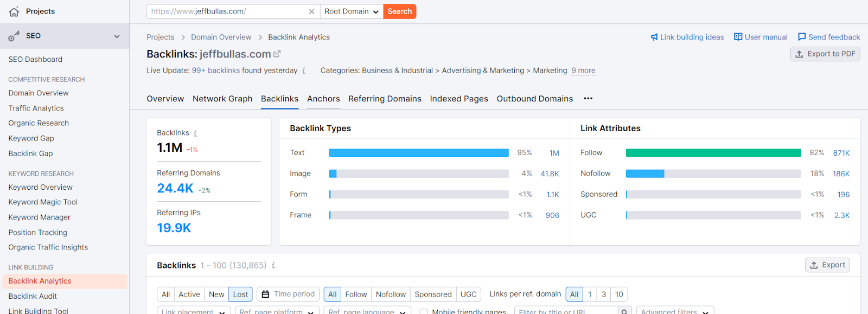This screenshot has height=314, width=868.
Task: Open the Anchors tab
Action: coord(323,99)
